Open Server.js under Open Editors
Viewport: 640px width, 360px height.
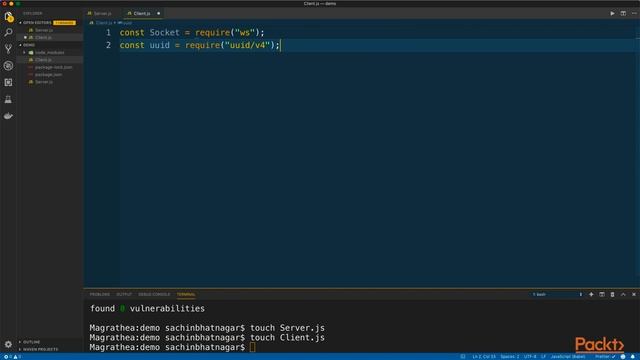[44, 30]
